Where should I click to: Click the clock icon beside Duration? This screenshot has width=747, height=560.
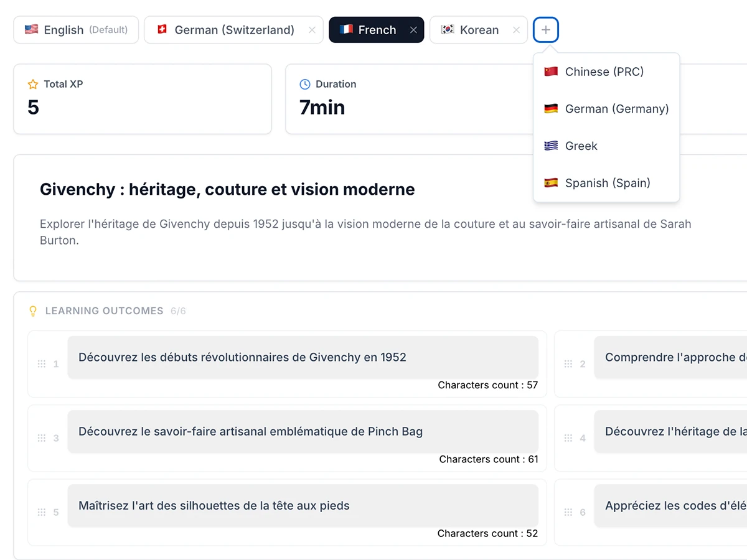pyautogui.click(x=306, y=84)
